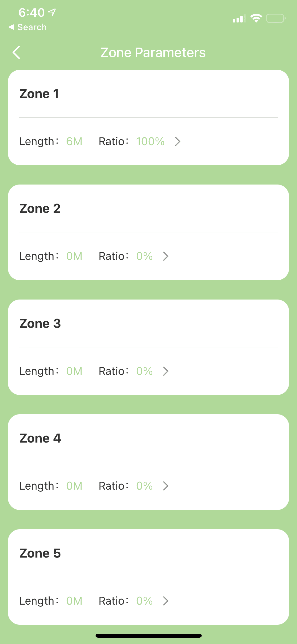Tap the home indicator bar
This screenshot has height=644, width=297.
[148, 636]
